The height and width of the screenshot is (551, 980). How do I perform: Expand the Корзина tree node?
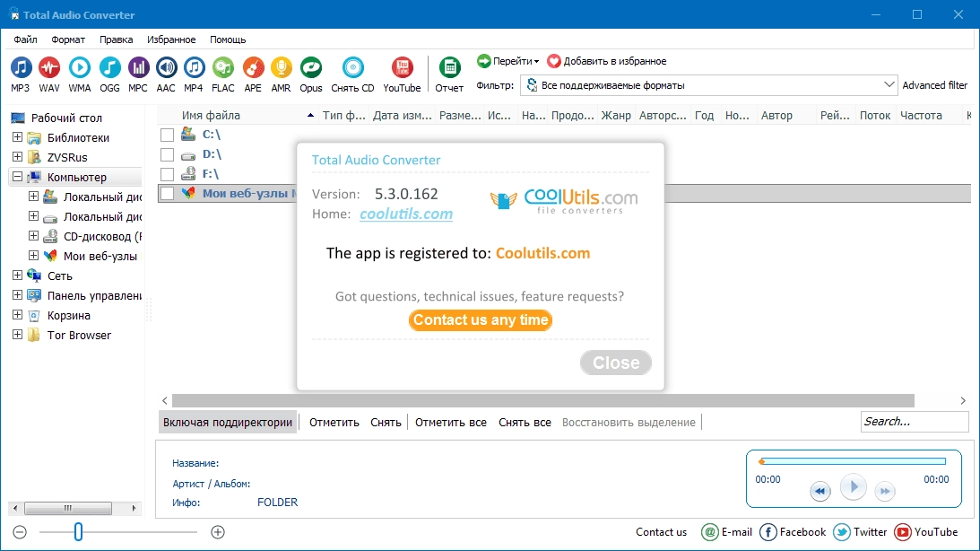tap(18, 315)
